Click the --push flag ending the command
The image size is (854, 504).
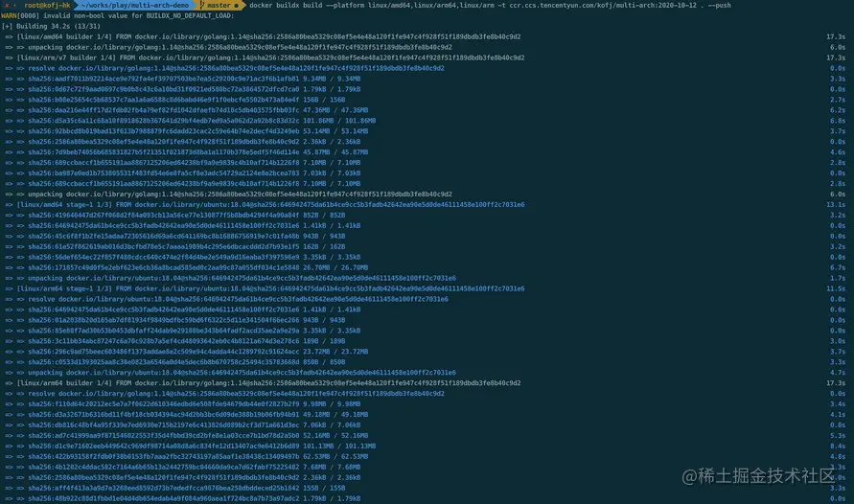[720, 5]
